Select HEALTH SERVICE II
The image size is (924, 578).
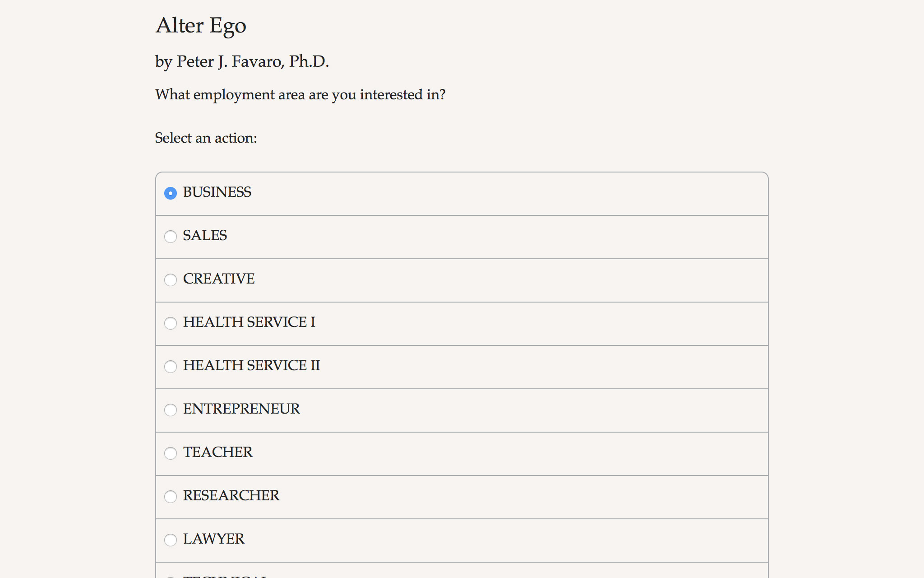click(171, 367)
